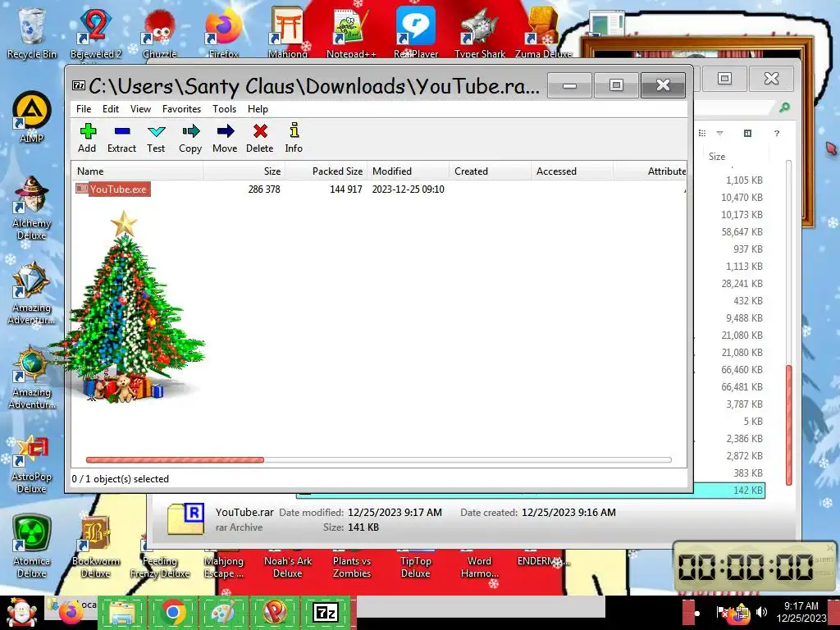The height and width of the screenshot is (630, 840).
Task: Click the 286 378 size value
Action: 264,189
